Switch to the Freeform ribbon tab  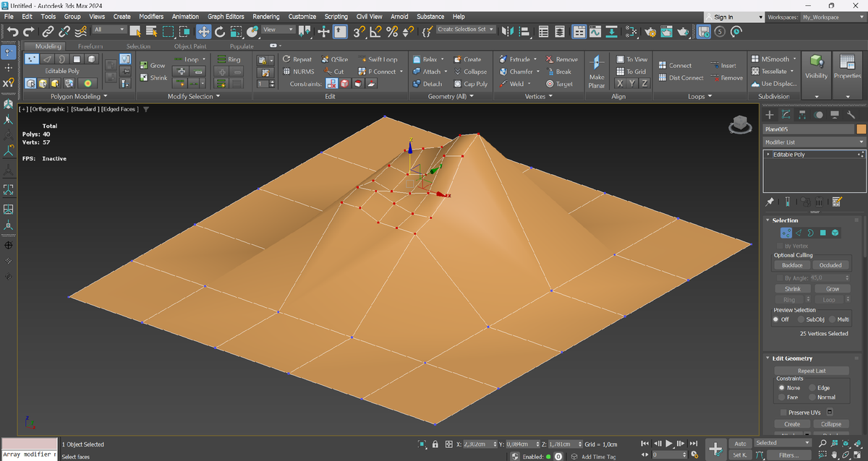90,46
